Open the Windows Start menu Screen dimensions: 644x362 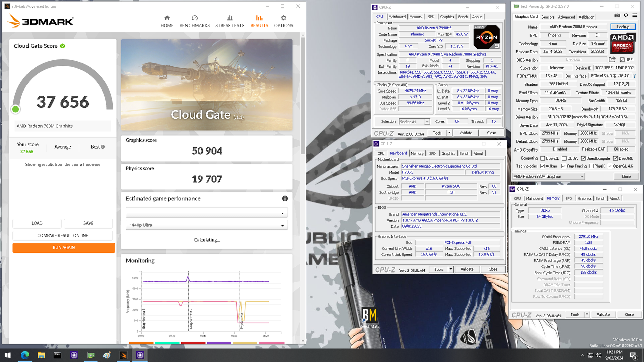tap(8, 355)
